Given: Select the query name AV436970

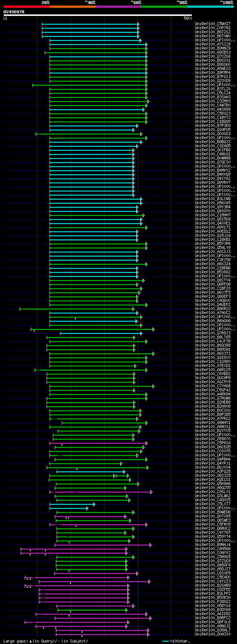Looking at the screenshot, I should [x=14, y=12].
